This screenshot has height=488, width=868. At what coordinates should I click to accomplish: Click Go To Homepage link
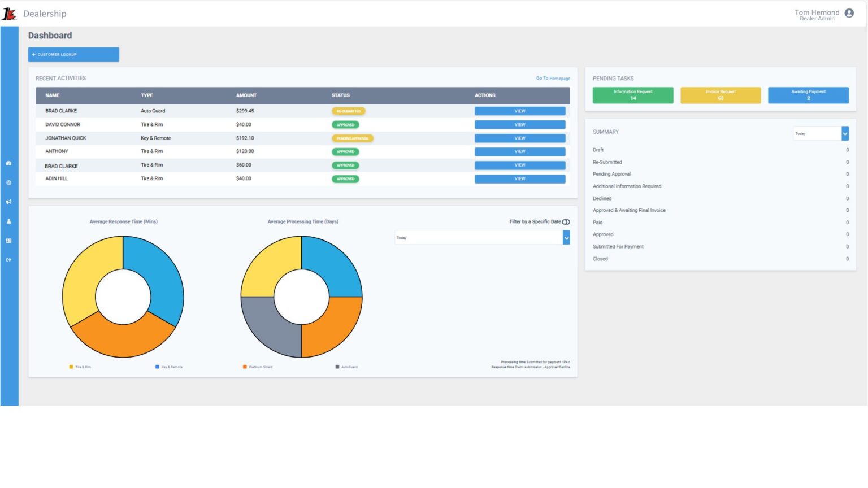click(553, 78)
